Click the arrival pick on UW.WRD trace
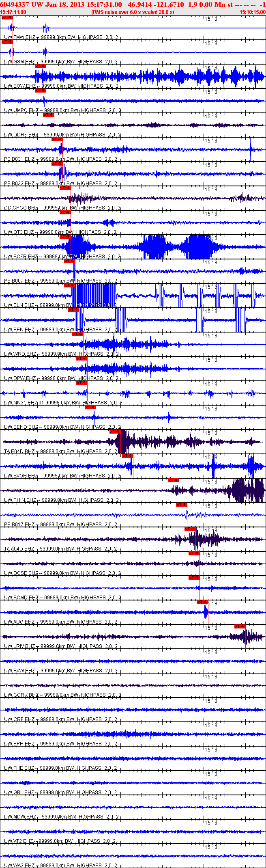 pos(78,334)
